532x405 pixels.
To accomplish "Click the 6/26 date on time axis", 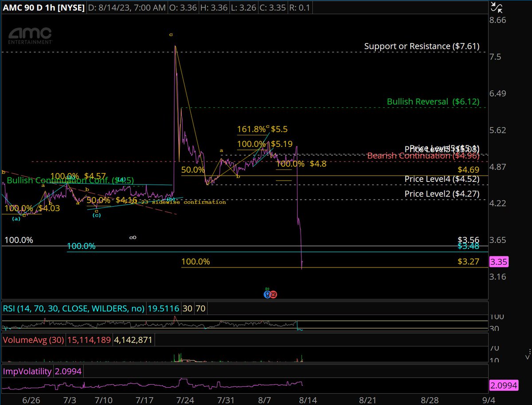I will [x=30, y=400].
